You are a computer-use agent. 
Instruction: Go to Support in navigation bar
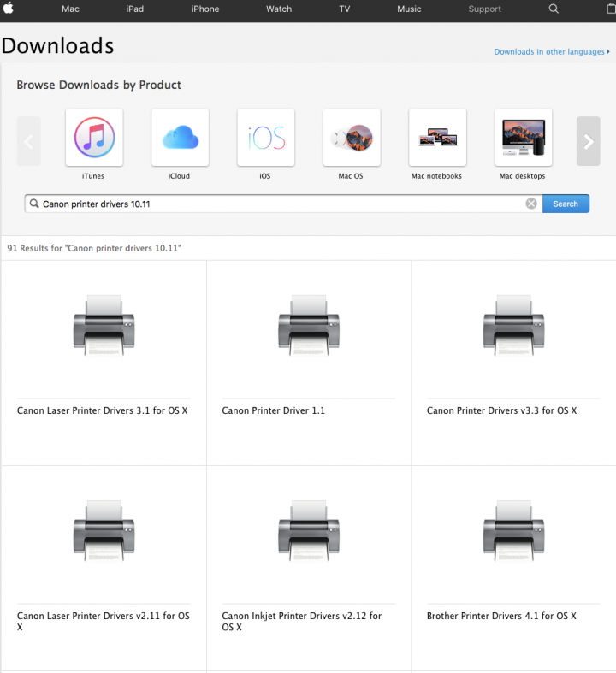484,9
